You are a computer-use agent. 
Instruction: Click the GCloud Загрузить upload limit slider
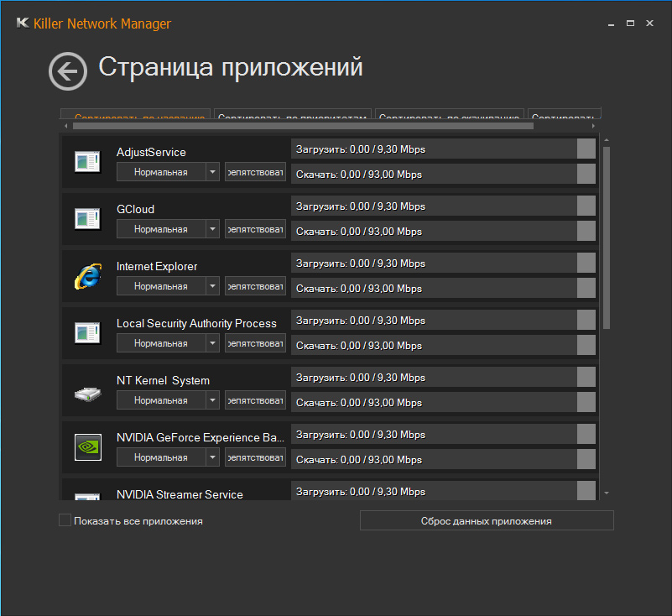[443, 206]
